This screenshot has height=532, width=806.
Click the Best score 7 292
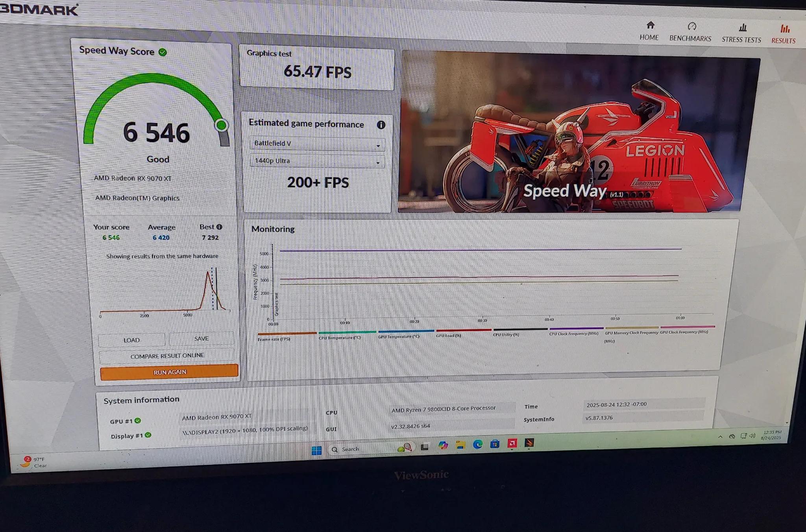coord(210,238)
